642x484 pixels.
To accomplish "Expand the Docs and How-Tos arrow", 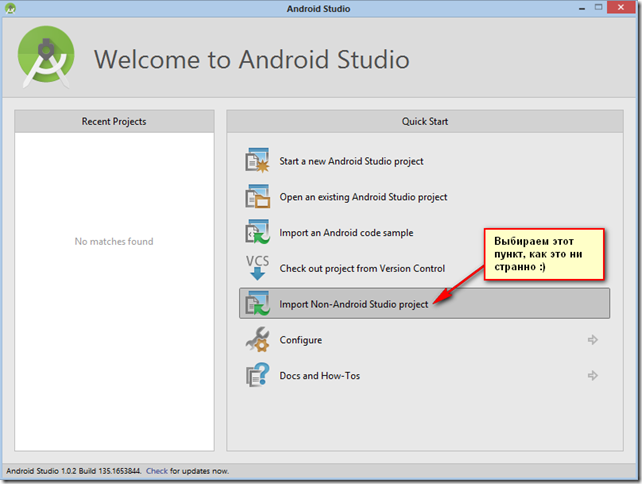I will point(592,375).
